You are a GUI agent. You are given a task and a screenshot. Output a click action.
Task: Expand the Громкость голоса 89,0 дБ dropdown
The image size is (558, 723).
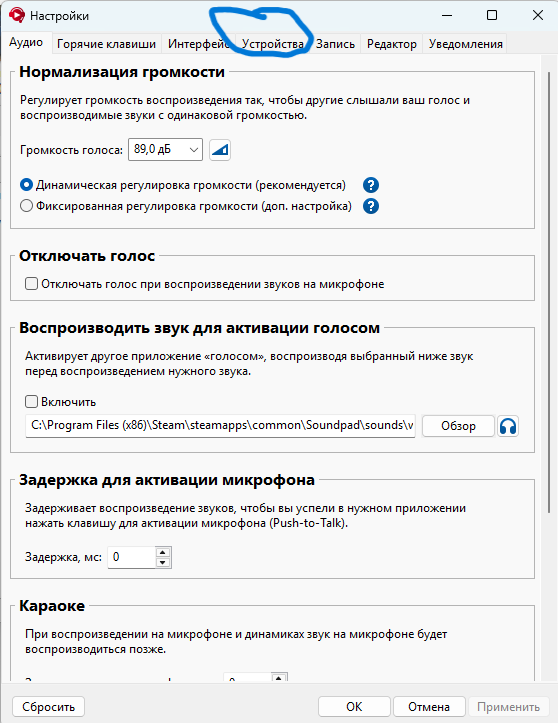click(x=165, y=149)
